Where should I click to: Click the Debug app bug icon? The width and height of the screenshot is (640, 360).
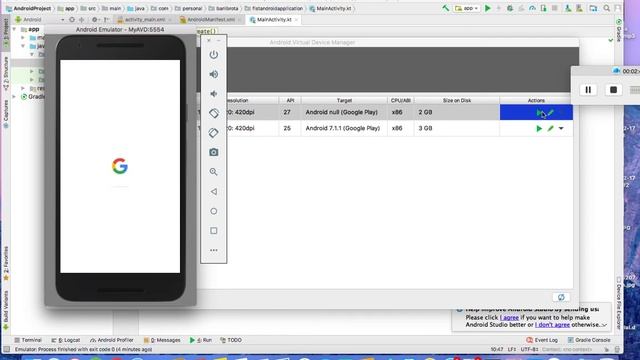click(510, 8)
